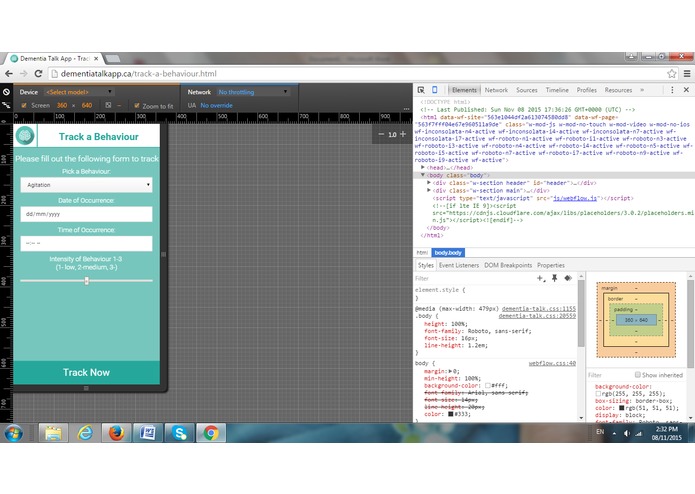Expand the head element node

[423, 168]
